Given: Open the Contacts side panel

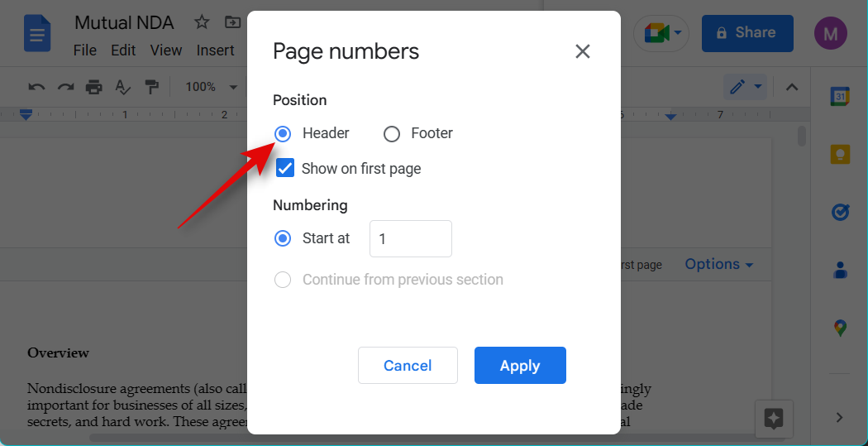Looking at the screenshot, I should pyautogui.click(x=840, y=271).
